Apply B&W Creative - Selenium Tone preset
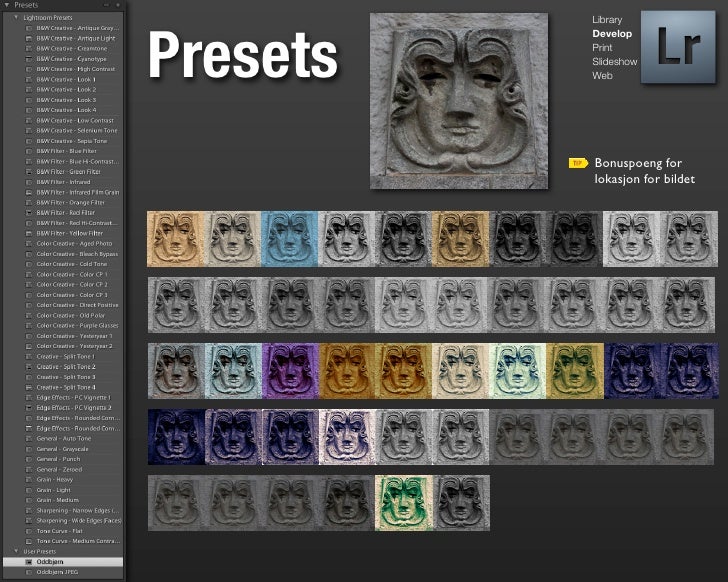 coord(77,130)
